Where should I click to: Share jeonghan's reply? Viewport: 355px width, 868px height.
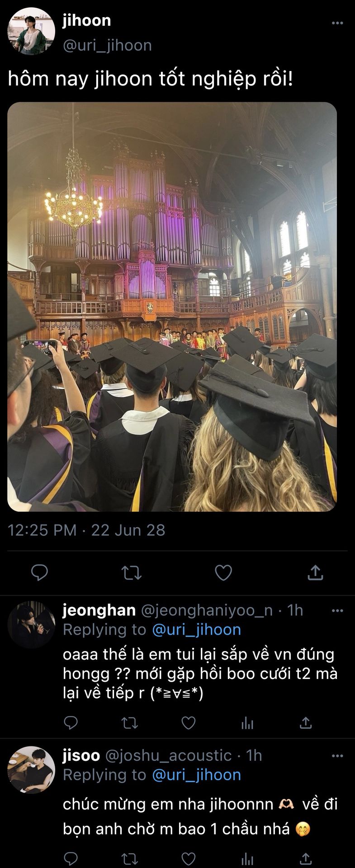point(306,723)
